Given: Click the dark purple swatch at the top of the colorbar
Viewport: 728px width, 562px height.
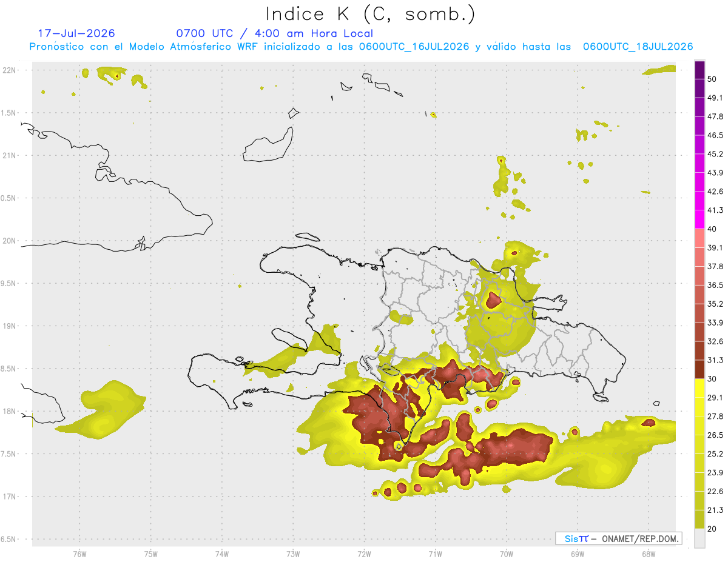Looking at the screenshot, I should [x=699, y=70].
